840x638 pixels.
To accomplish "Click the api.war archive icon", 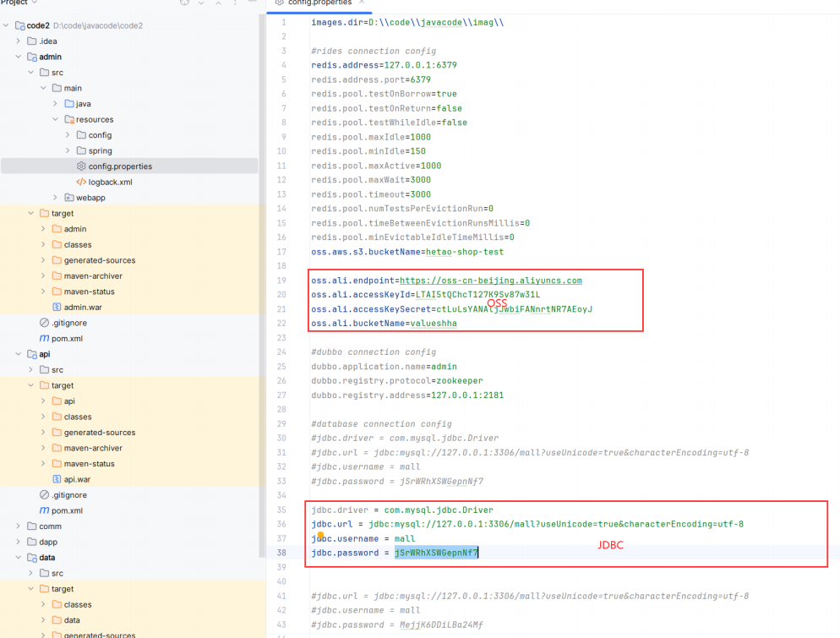I will point(57,479).
